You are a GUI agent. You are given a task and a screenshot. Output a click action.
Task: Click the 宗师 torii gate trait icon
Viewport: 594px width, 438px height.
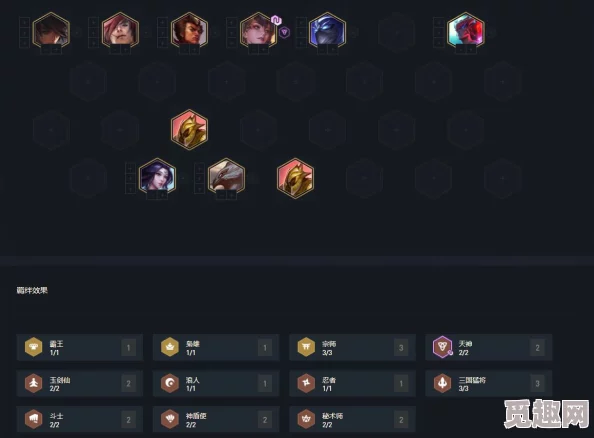point(306,347)
